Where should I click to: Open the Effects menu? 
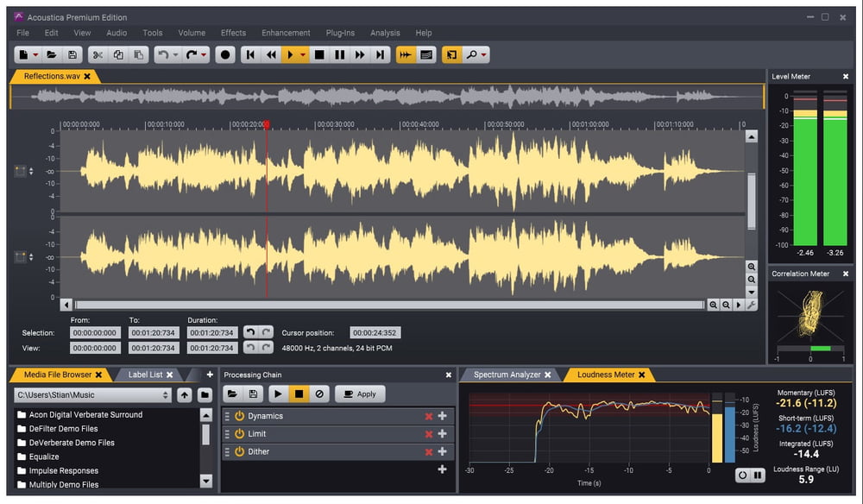click(233, 33)
